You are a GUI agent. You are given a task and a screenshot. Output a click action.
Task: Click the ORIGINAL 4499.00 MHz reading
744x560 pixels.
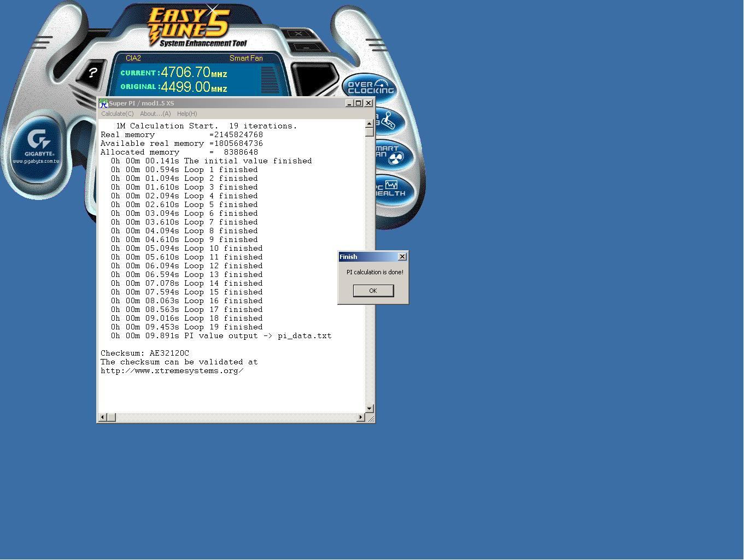coord(174,87)
